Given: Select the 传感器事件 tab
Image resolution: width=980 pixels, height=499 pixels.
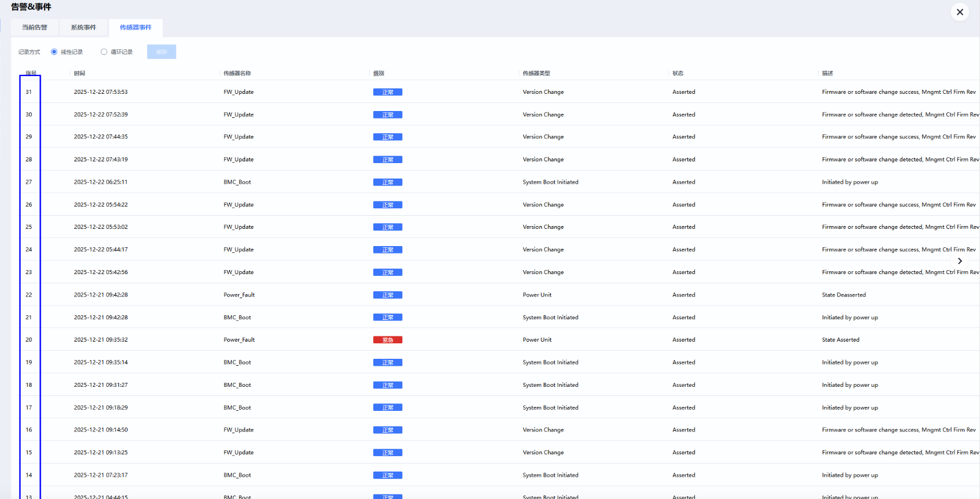Looking at the screenshot, I should point(136,27).
